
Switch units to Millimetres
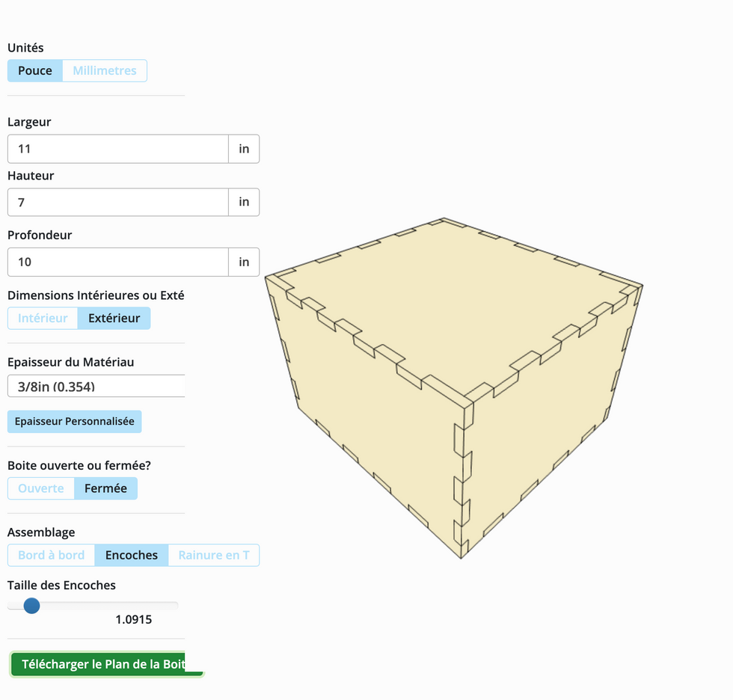click(105, 70)
